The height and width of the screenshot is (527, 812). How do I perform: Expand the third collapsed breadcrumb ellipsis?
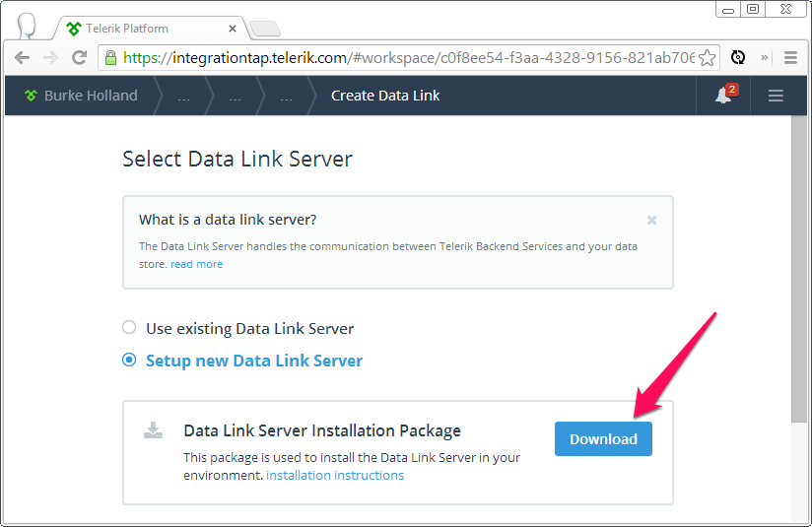[x=285, y=96]
